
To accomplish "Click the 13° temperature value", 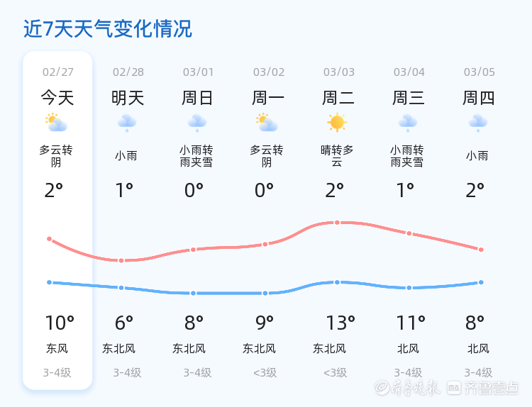I will click(340, 323).
